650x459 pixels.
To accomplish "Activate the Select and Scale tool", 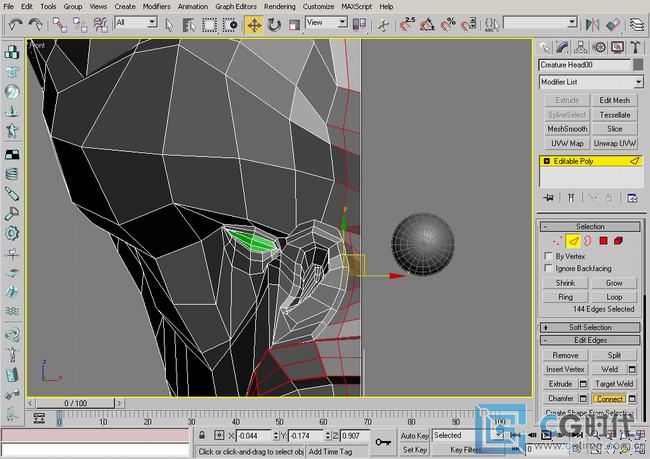I will tap(294, 25).
